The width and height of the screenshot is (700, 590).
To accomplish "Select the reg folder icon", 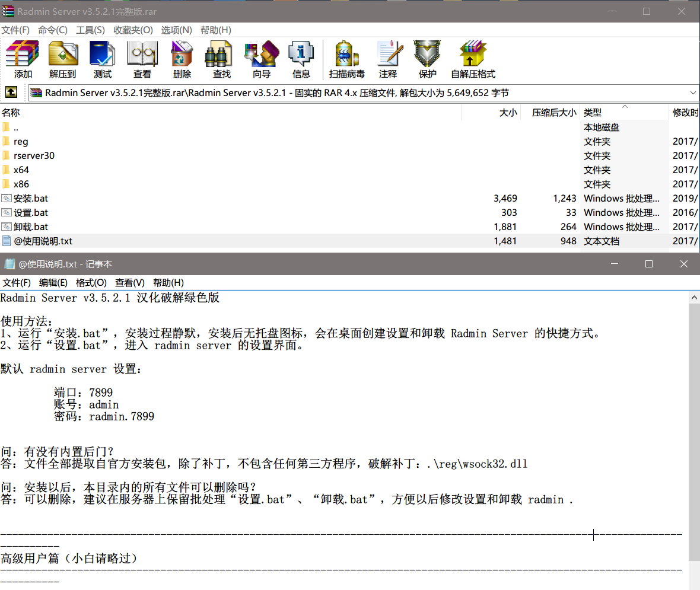I will [6, 142].
